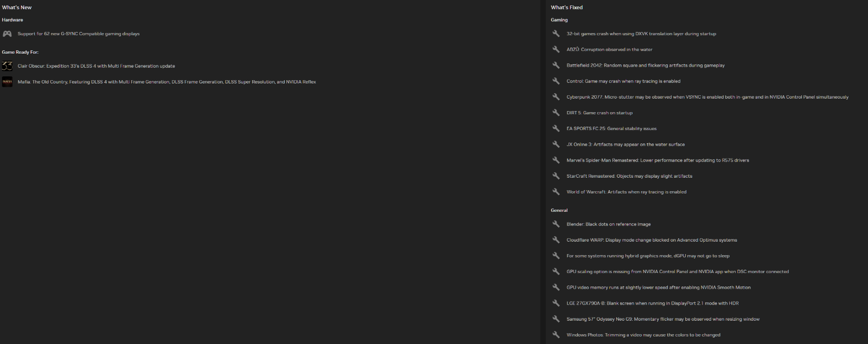
Task: Click Battlefield 2042 flickering artifacts text
Action: pyautogui.click(x=646, y=65)
